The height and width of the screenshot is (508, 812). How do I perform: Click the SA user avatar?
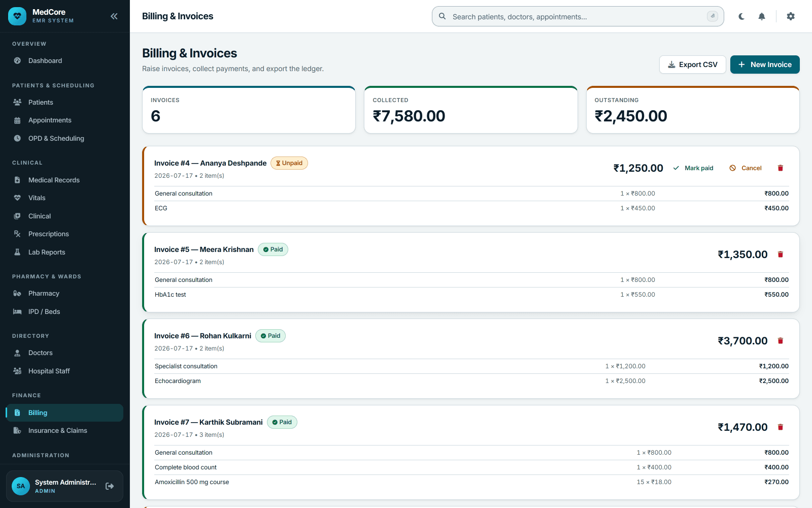(21, 486)
